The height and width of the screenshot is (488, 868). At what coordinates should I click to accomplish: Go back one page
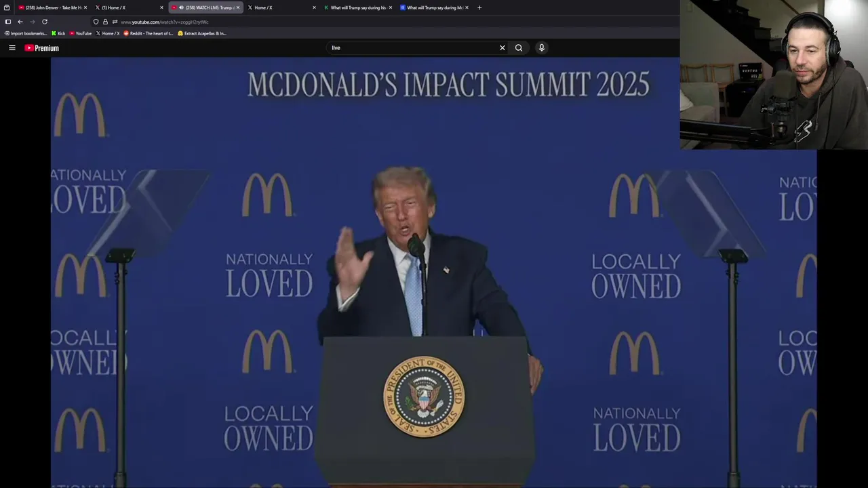20,22
